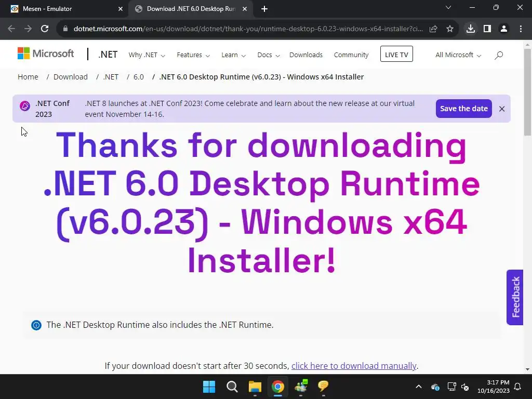The image size is (532, 399).
Task: Click the browser forward arrow
Action: coord(28,29)
